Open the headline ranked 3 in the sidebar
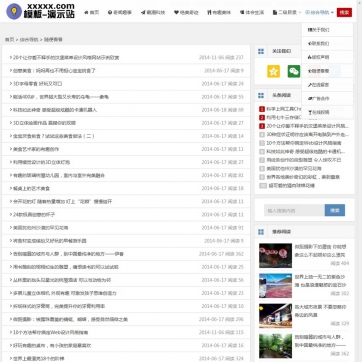Viewport: 362px width, 362px height. (x=308, y=126)
